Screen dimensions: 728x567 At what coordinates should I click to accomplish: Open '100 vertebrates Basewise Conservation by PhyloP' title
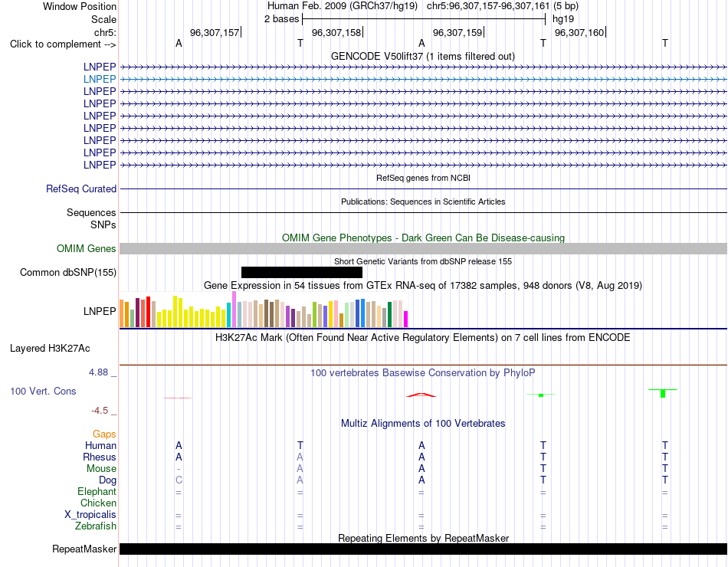(x=423, y=373)
